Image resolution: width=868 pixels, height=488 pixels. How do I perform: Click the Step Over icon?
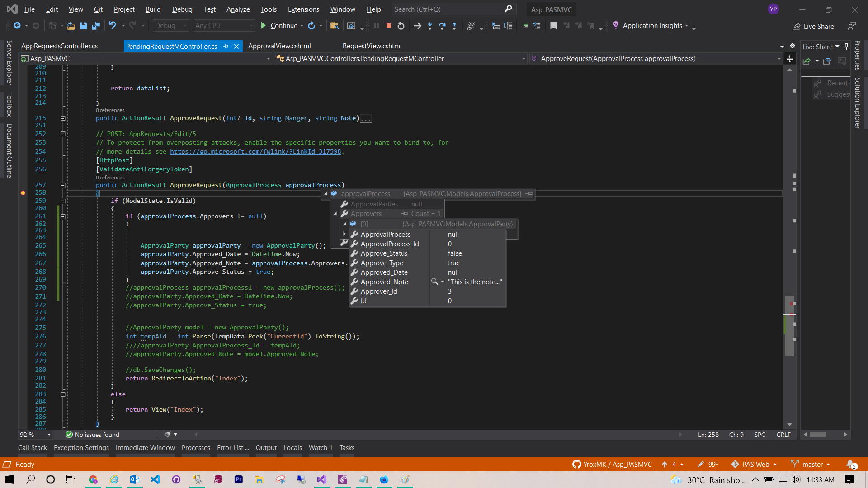click(x=442, y=26)
